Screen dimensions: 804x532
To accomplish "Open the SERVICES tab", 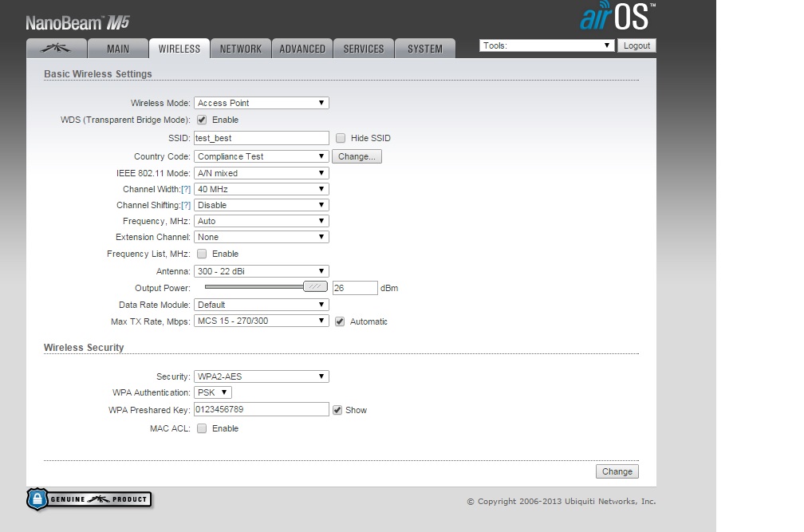I will pyautogui.click(x=364, y=49).
